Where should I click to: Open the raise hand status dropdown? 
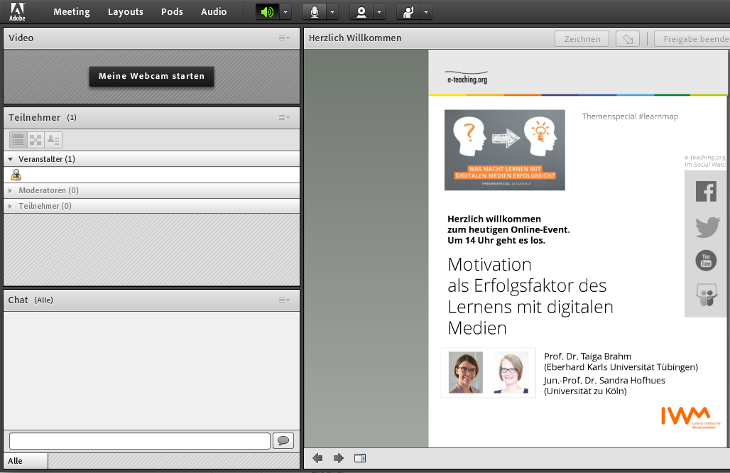(427, 12)
